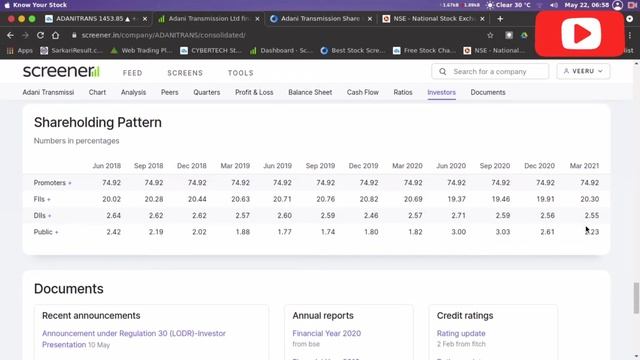Jump to the Ratios section
The height and width of the screenshot is (360, 640).
[403, 92]
